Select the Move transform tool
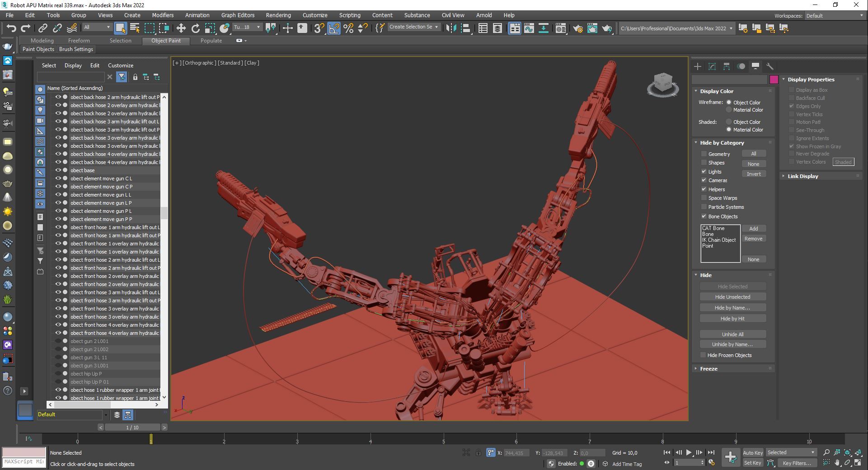Screen dimensions: 868x470 pos(181,28)
